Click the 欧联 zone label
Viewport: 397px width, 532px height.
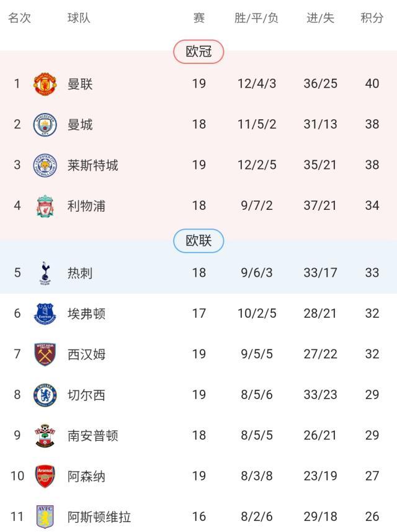click(x=198, y=241)
